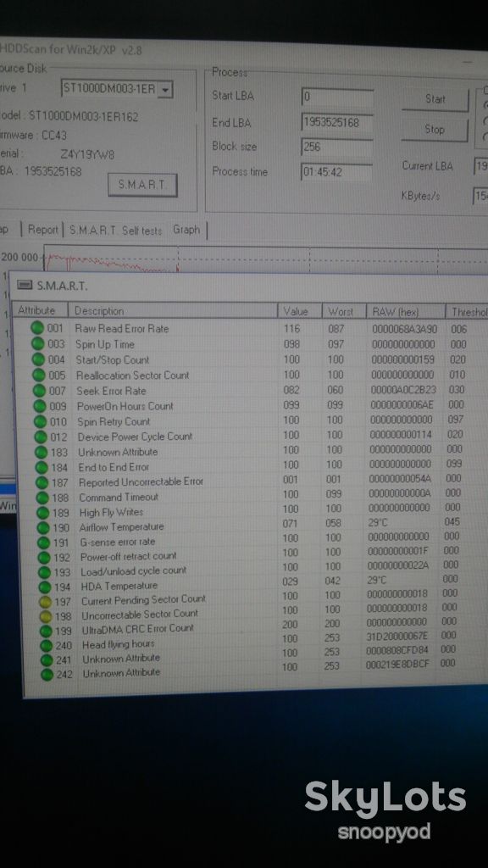Click the yellow warning icon for Current Pending Sector Count

(x=46, y=601)
